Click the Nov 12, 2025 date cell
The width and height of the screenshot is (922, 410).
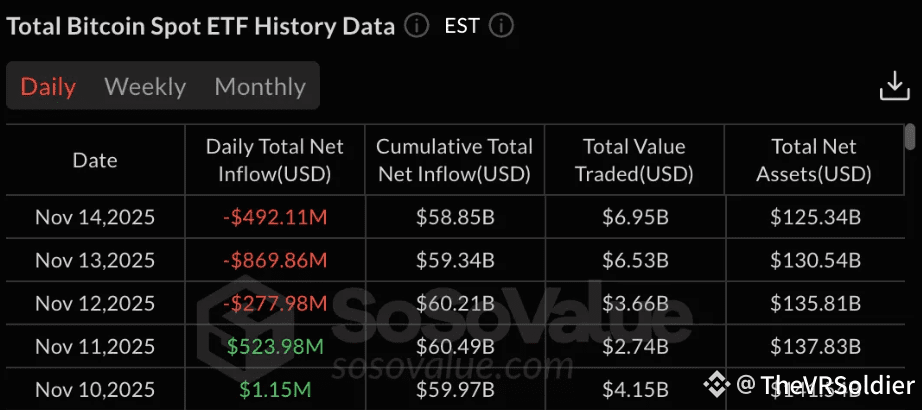[95, 303]
